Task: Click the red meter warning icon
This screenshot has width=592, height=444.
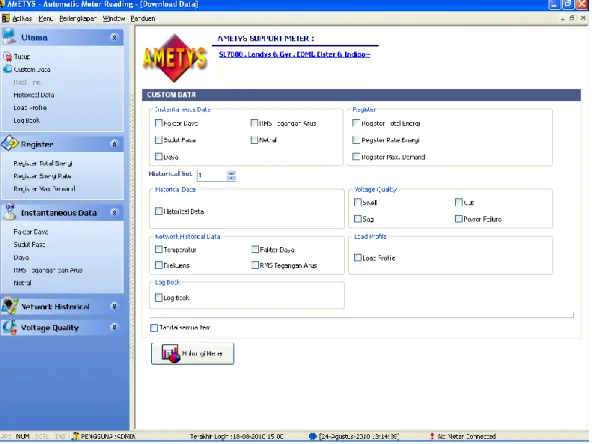Action: [432, 436]
